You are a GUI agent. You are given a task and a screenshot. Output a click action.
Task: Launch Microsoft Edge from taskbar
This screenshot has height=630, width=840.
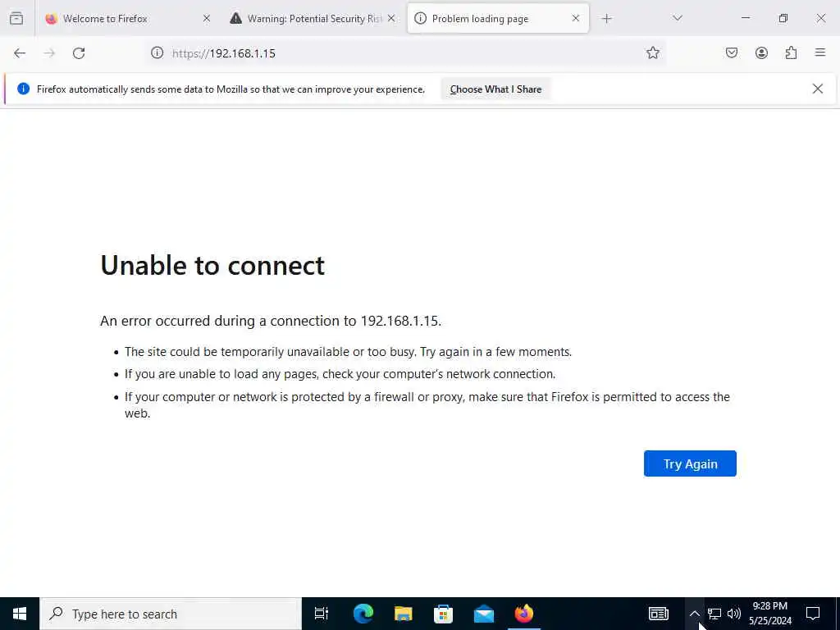(x=363, y=614)
